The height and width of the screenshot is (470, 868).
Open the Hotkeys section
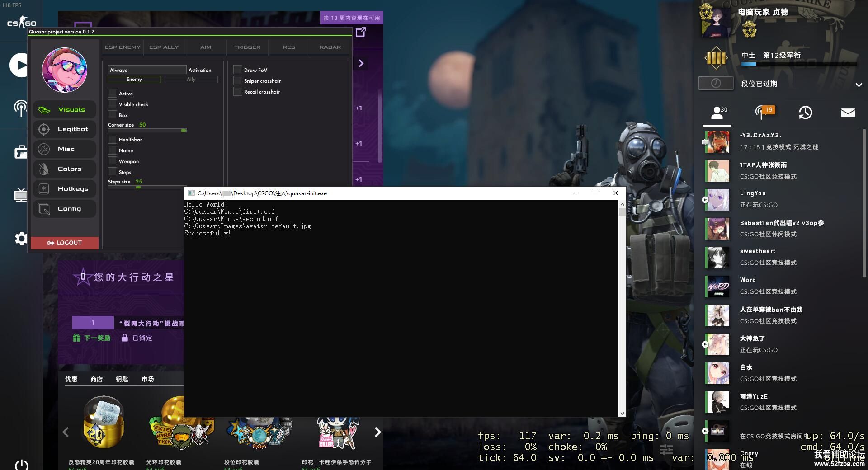(x=65, y=189)
